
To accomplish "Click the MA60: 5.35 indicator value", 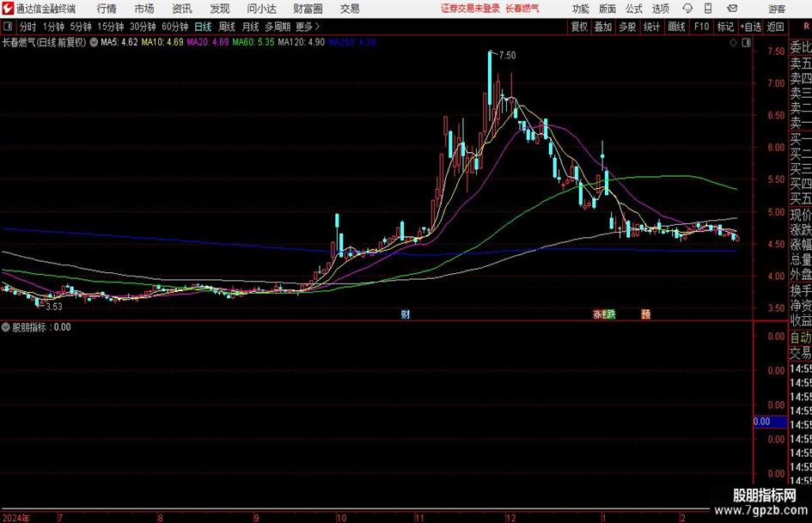I will tap(253, 42).
